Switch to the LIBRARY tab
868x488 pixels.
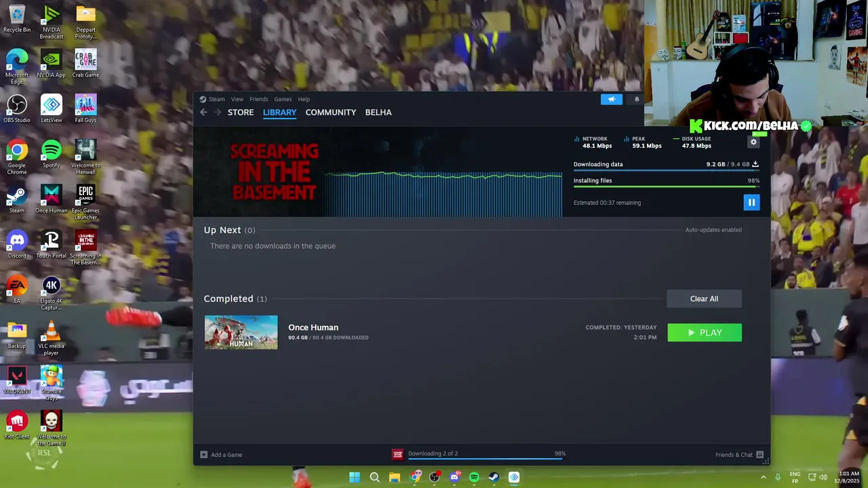click(279, 113)
